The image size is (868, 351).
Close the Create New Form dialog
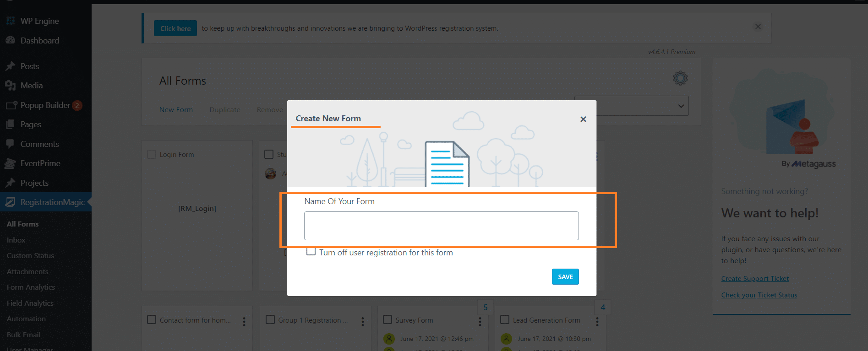pos(583,119)
